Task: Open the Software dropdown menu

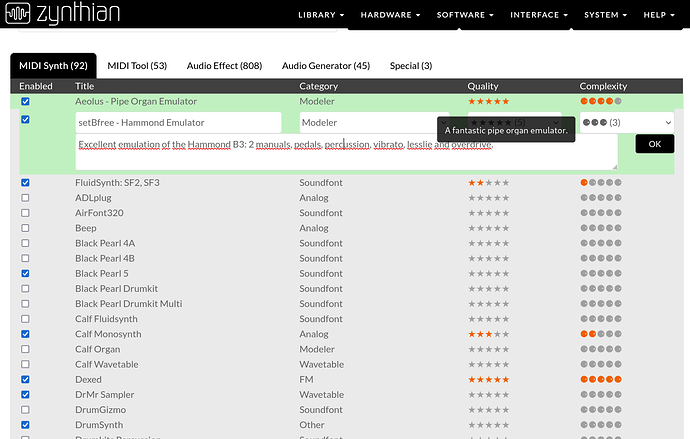Action: click(x=465, y=15)
